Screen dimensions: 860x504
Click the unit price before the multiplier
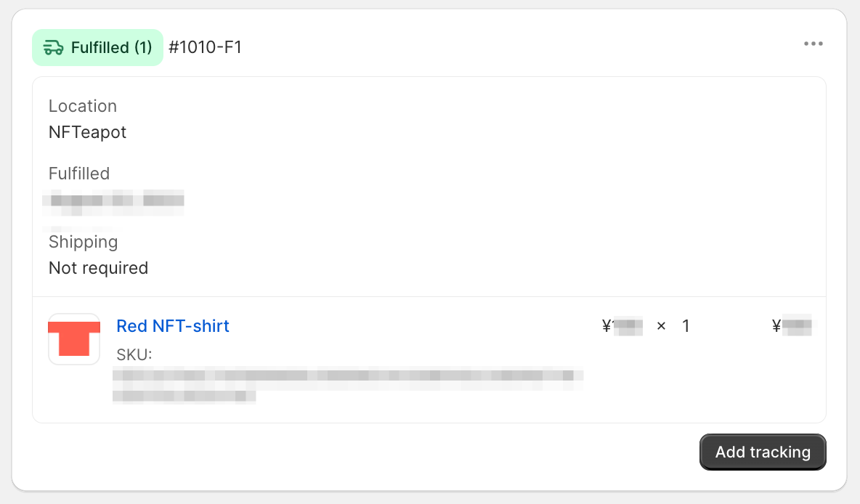[622, 327]
